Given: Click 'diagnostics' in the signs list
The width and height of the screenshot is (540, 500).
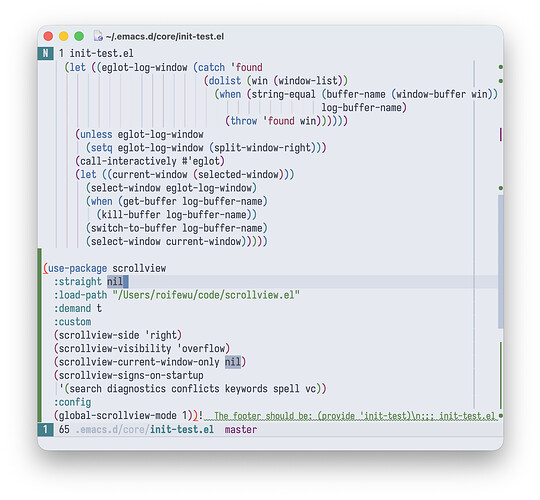Looking at the screenshot, I should [x=136, y=389].
